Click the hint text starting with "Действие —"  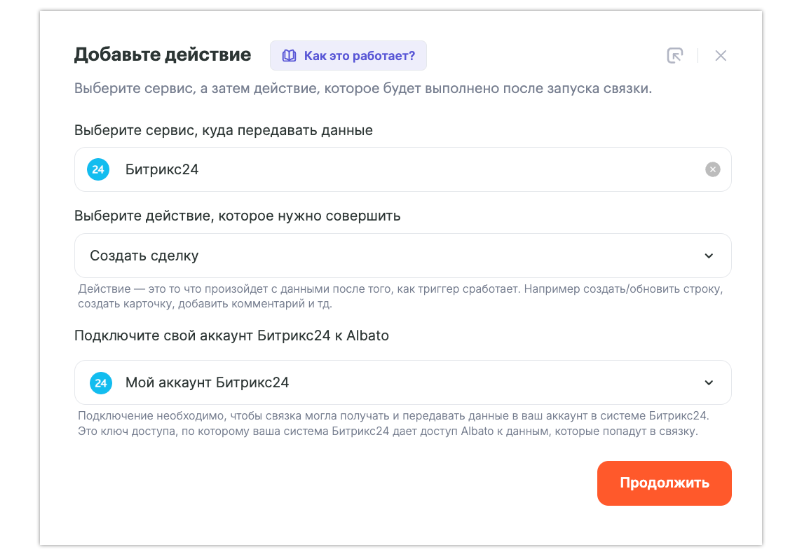(x=400, y=296)
